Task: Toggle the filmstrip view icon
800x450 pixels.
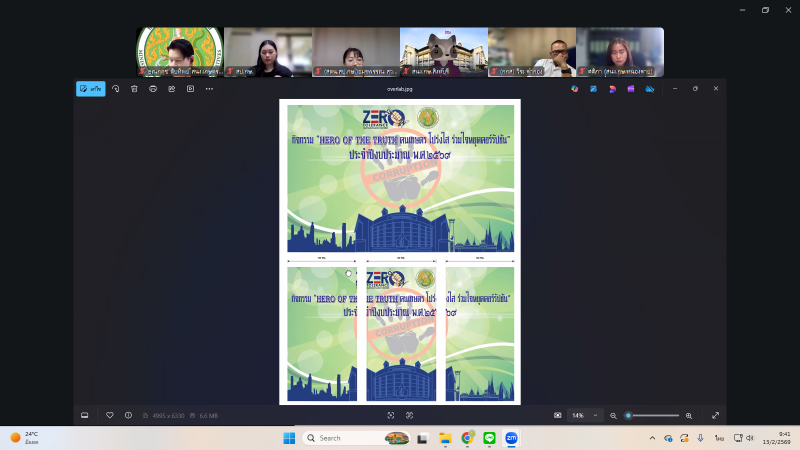Action: [x=85, y=415]
